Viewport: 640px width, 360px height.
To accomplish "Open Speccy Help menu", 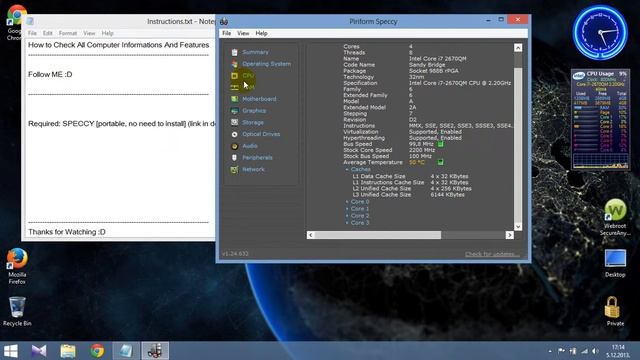I will tap(261, 33).
